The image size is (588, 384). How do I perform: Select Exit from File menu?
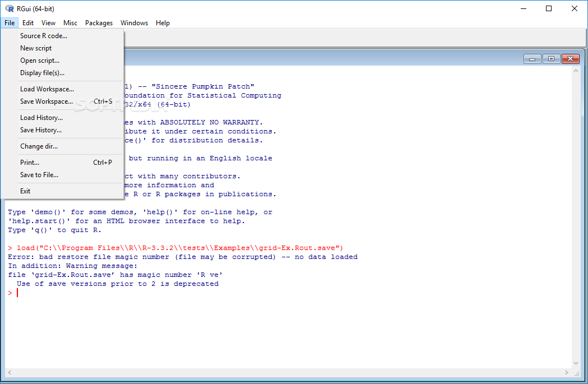[x=62, y=191]
